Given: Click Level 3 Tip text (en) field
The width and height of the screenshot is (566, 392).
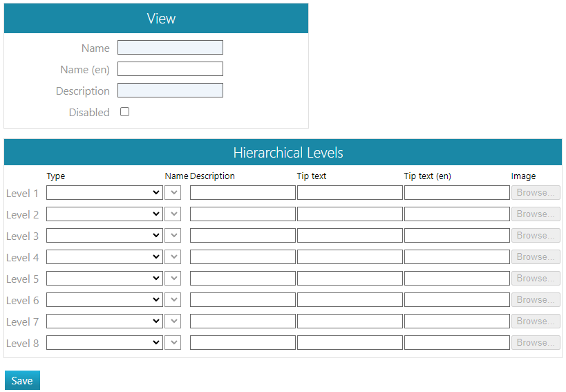Looking at the screenshot, I should tap(457, 236).
